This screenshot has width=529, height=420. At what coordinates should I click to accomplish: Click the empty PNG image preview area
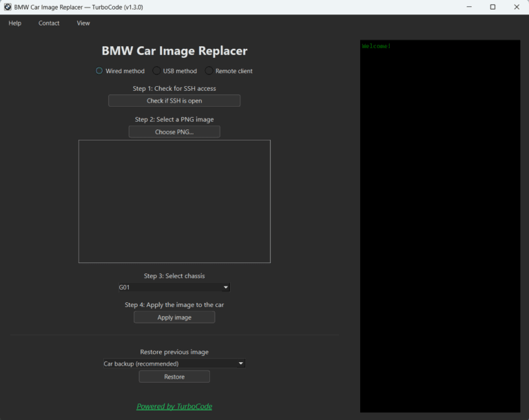(x=174, y=201)
